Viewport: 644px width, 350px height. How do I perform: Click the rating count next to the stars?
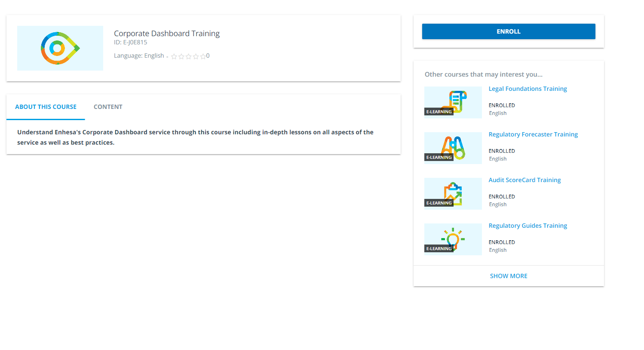tap(207, 56)
